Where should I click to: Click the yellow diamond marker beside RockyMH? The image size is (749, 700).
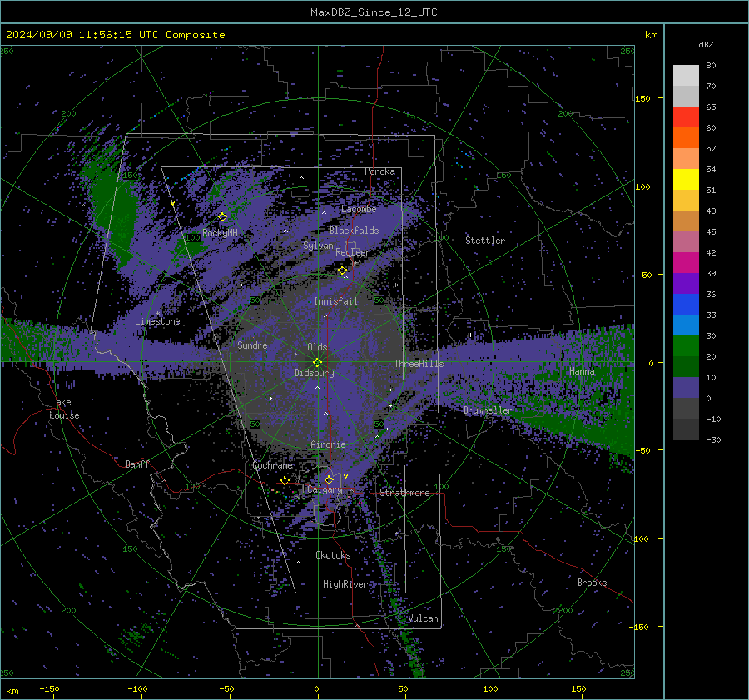click(x=222, y=217)
